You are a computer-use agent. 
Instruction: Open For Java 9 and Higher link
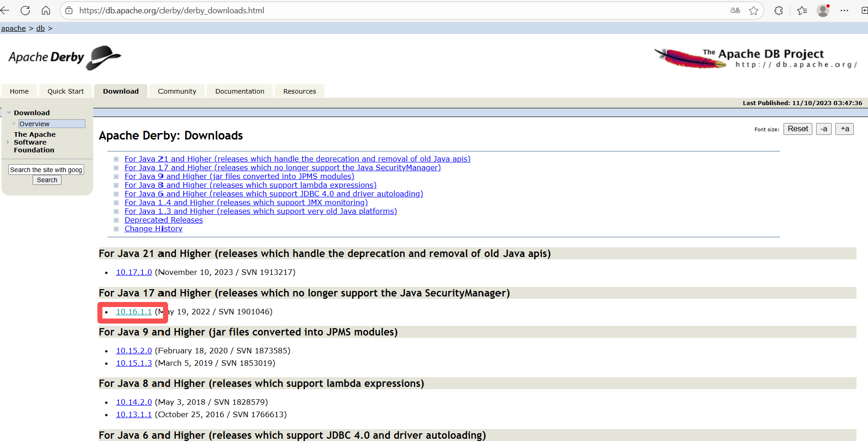pos(239,176)
